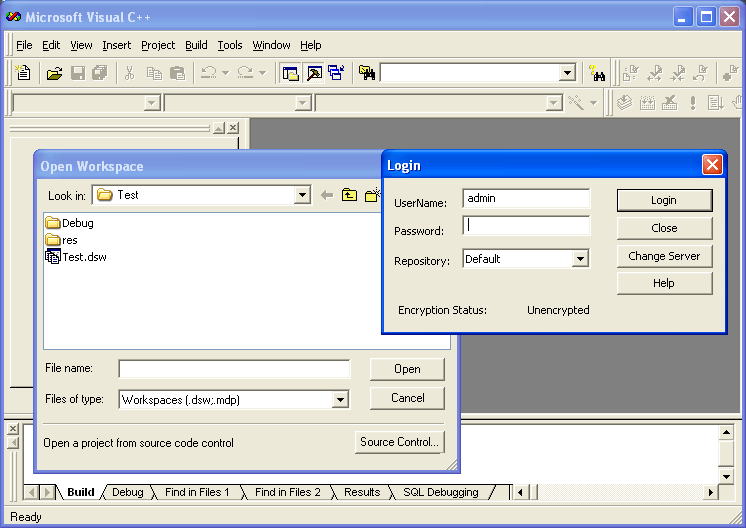
Task: Open the Window menu
Action: (271, 45)
